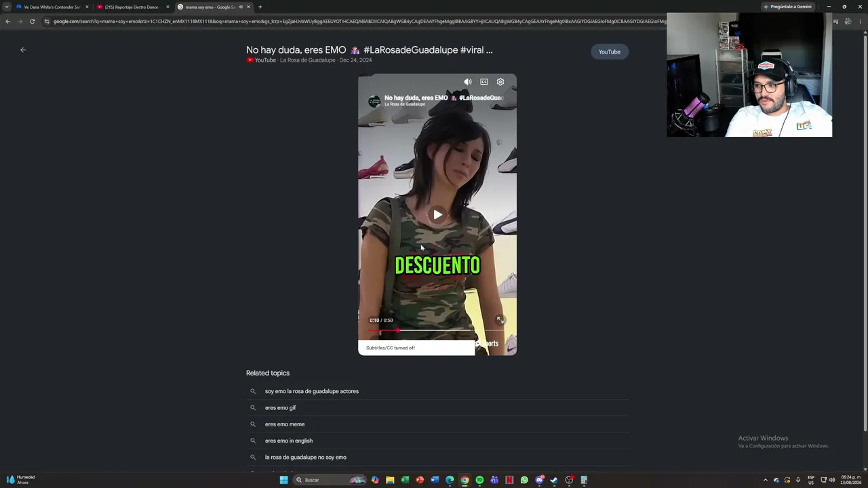Open the video player settings gear
The image size is (868, 488).
pos(500,82)
